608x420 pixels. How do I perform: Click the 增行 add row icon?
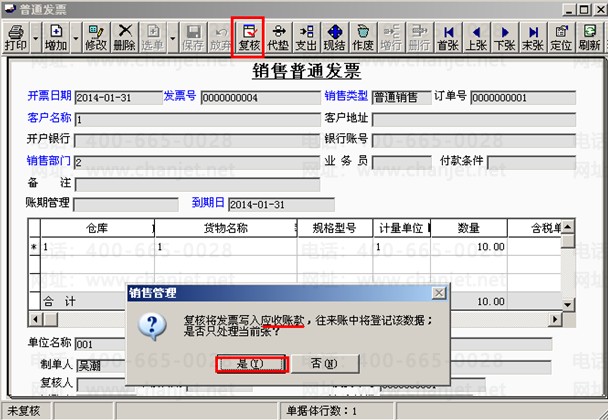391,38
